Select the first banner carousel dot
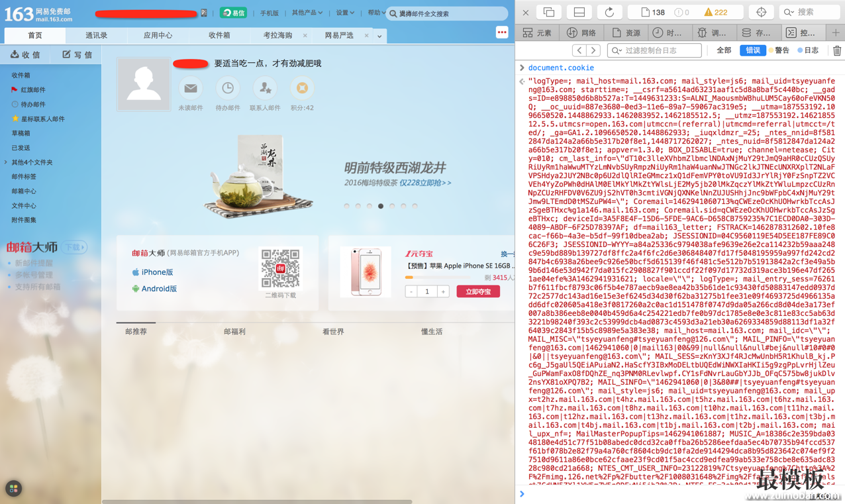Viewport: 845px width, 504px height. point(347,206)
